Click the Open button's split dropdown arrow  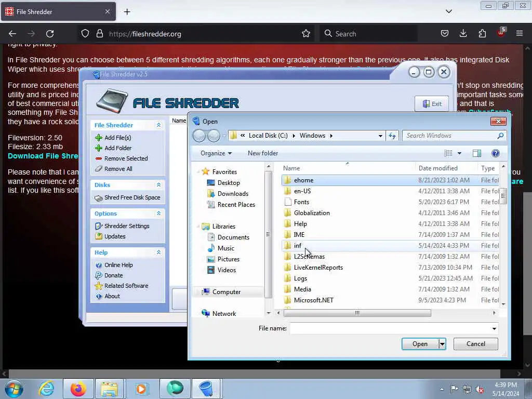pyautogui.click(x=442, y=344)
